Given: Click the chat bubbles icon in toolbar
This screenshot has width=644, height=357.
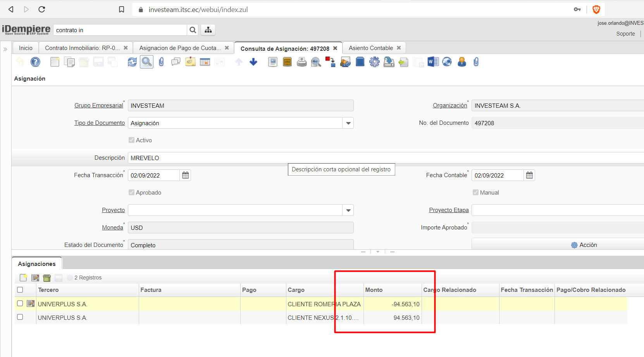Looking at the screenshot, I should [176, 62].
